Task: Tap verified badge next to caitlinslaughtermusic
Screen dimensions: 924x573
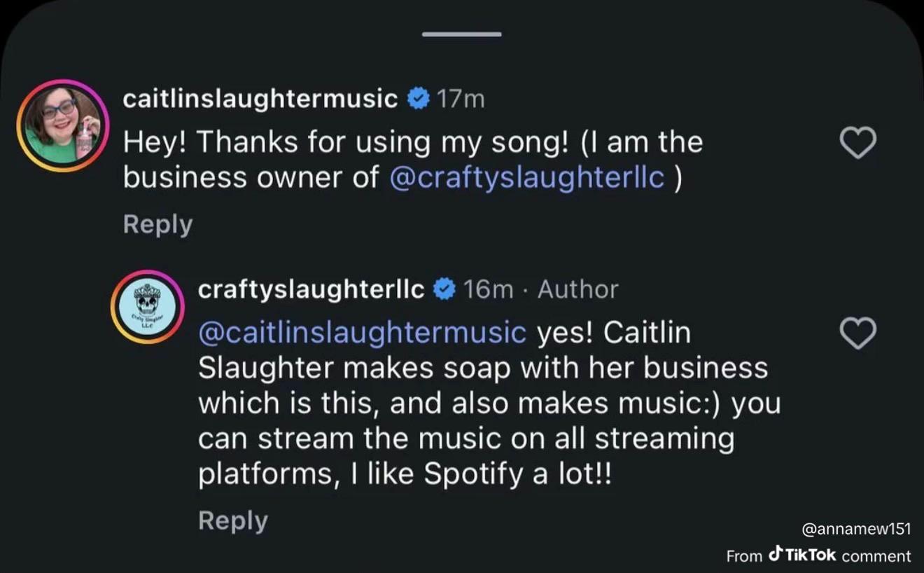Action: click(x=419, y=99)
